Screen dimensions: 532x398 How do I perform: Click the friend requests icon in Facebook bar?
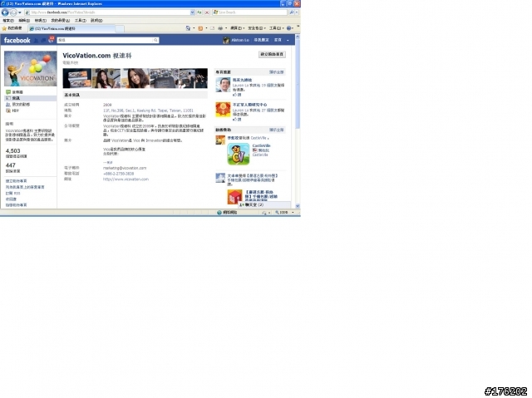[x=37, y=41]
